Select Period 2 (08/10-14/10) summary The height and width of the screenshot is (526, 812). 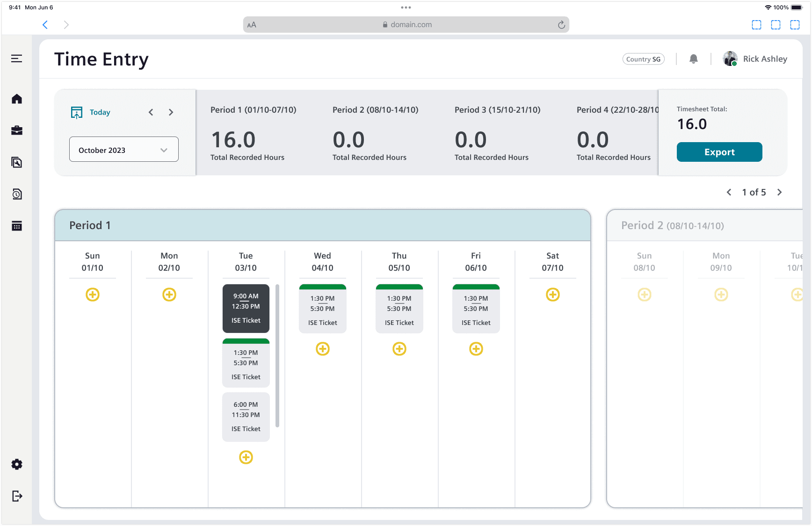tap(376, 133)
